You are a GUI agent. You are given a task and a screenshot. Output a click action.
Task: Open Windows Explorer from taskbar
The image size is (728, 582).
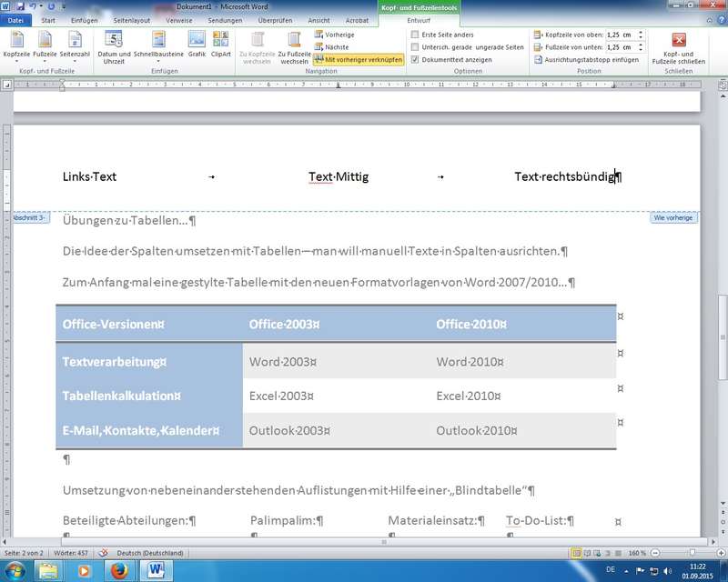pyautogui.click(x=48, y=570)
